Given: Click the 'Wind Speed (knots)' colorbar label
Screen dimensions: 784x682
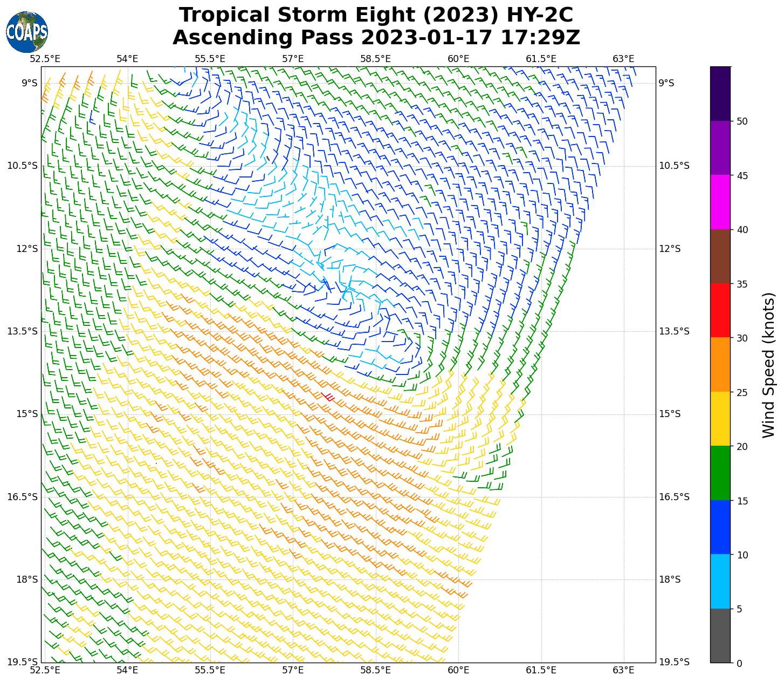Looking at the screenshot, I should click(768, 365).
